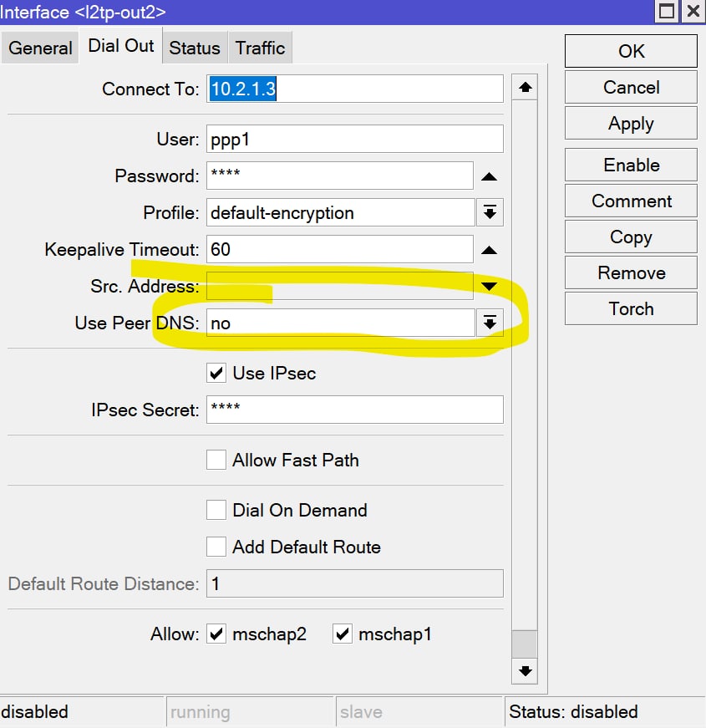Enable the Allow Fast Path checkbox
The height and width of the screenshot is (728, 706).
(216, 460)
